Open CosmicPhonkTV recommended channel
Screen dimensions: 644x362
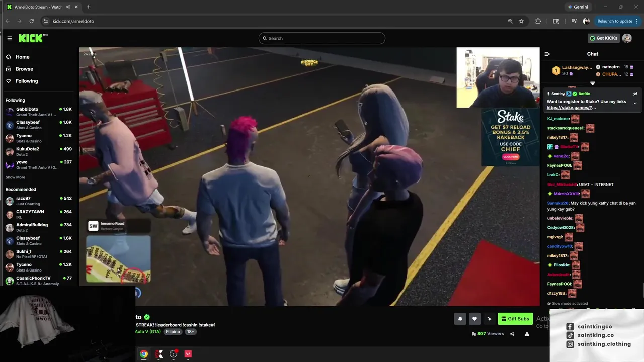click(x=39, y=281)
